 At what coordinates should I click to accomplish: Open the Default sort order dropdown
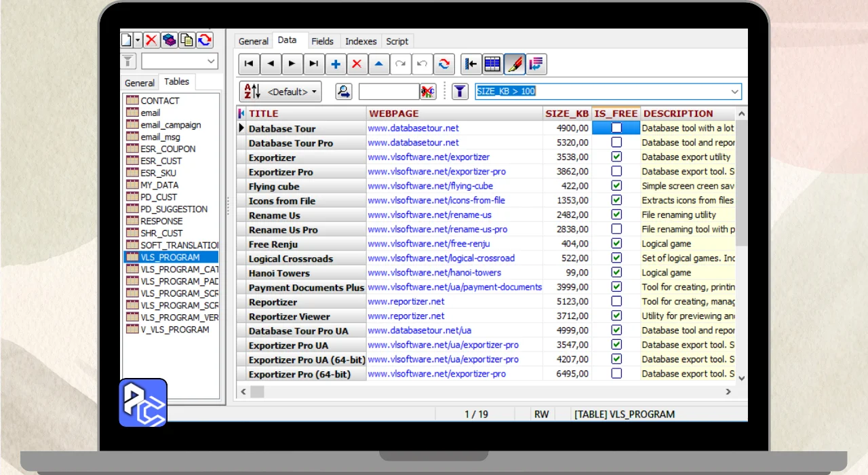pos(280,92)
